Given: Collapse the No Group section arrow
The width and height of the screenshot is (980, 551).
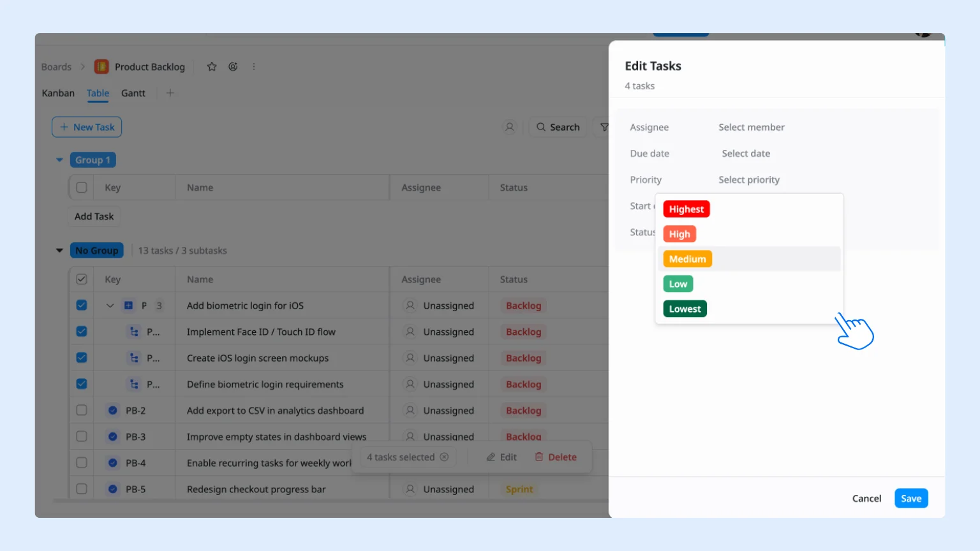Looking at the screenshot, I should (x=59, y=251).
